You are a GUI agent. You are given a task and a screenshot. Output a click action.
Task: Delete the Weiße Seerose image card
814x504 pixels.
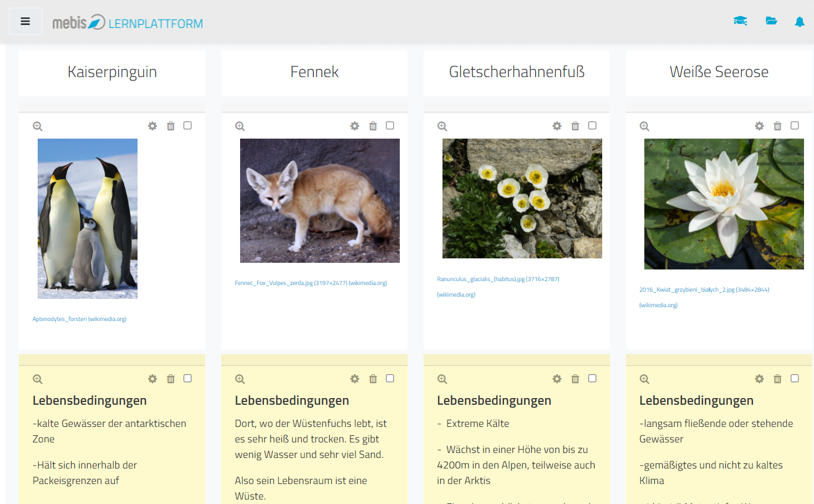(x=778, y=126)
